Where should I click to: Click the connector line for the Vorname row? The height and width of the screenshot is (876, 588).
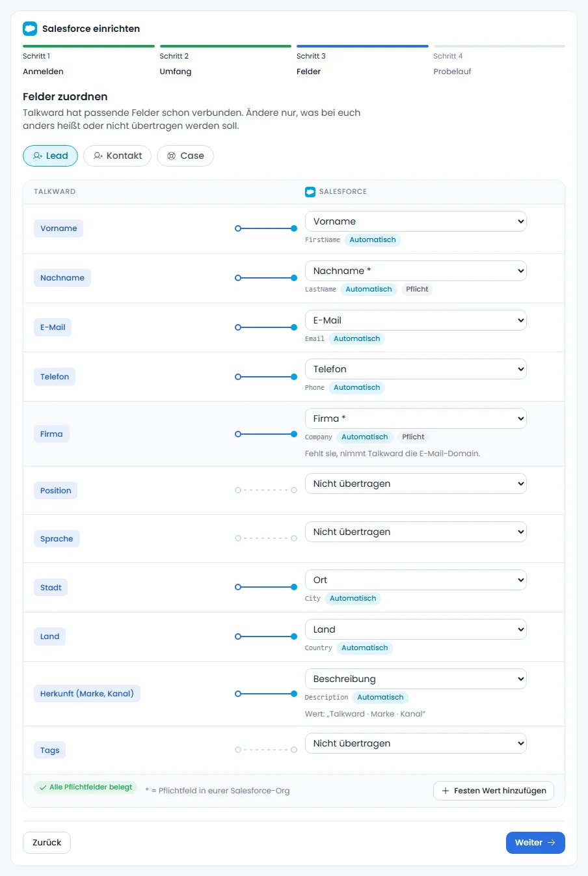pos(266,228)
